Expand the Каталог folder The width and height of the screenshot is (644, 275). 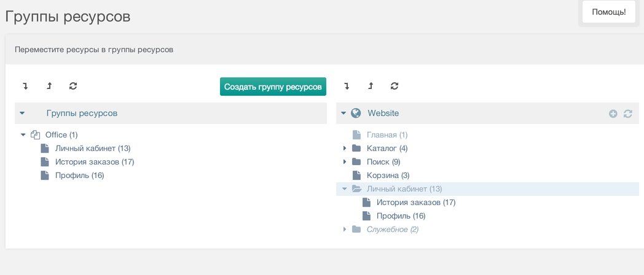345,148
